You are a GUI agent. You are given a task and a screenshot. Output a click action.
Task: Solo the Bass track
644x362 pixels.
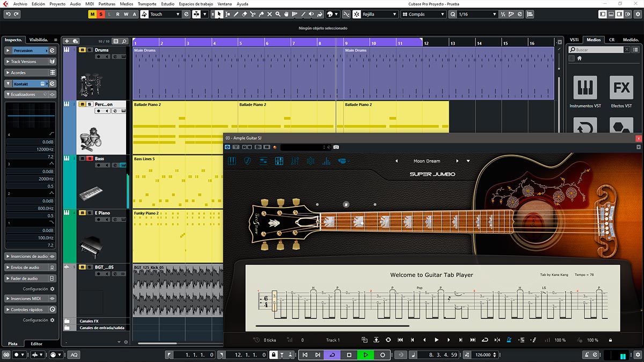point(90,159)
